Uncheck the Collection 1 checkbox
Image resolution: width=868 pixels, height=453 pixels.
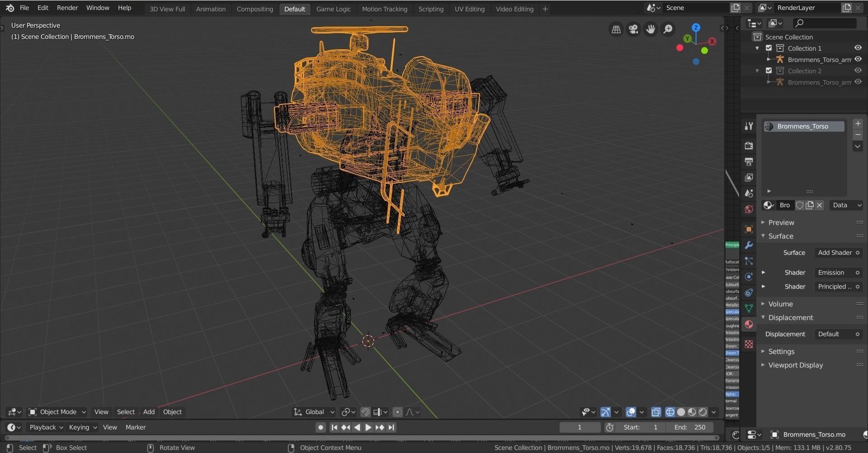(x=769, y=48)
